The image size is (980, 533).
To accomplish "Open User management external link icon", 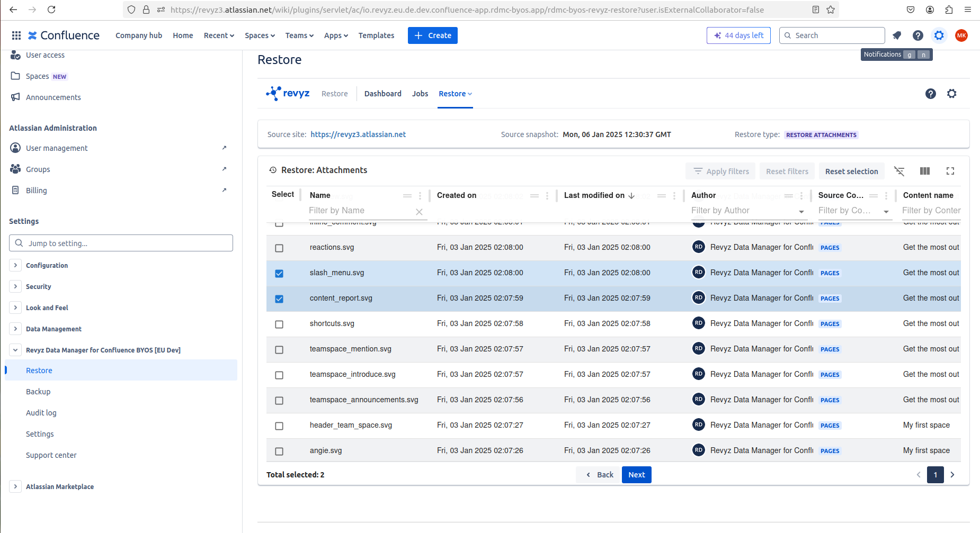I will pyautogui.click(x=224, y=148).
